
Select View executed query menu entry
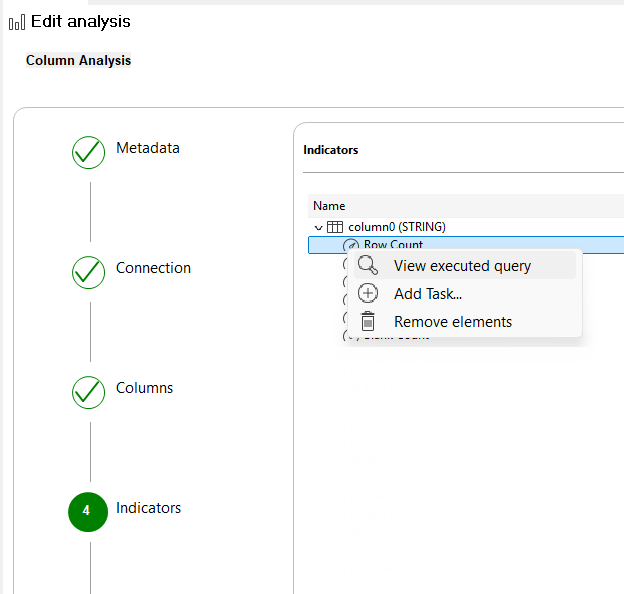462,266
